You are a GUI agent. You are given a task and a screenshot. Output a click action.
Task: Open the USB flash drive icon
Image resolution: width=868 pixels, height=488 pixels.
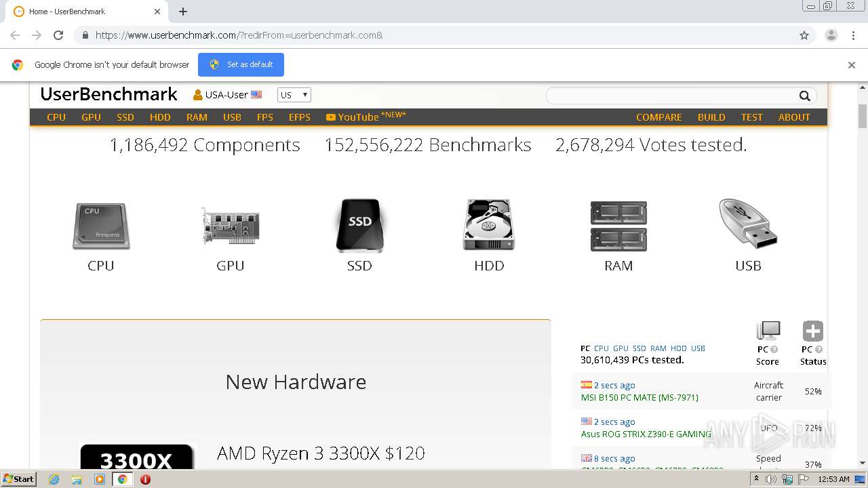click(748, 224)
